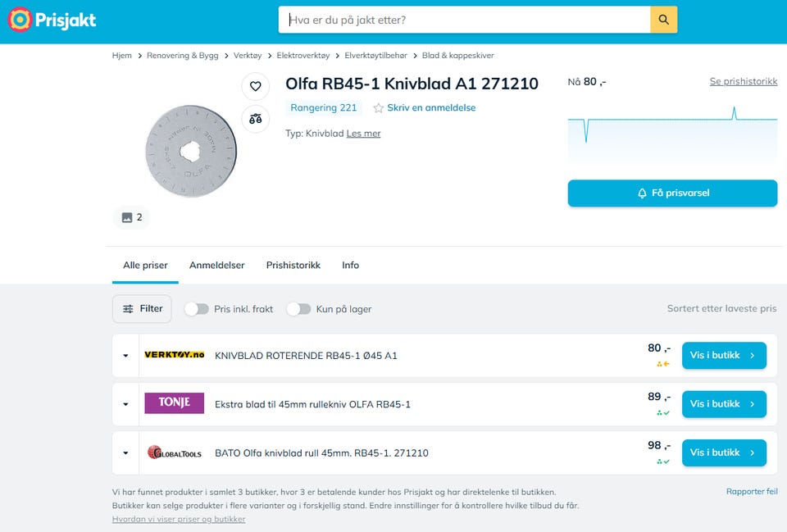Image resolution: width=787 pixels, height=532 pixels.
Task: Click the compare scales icon
Action: pos(256,119)
